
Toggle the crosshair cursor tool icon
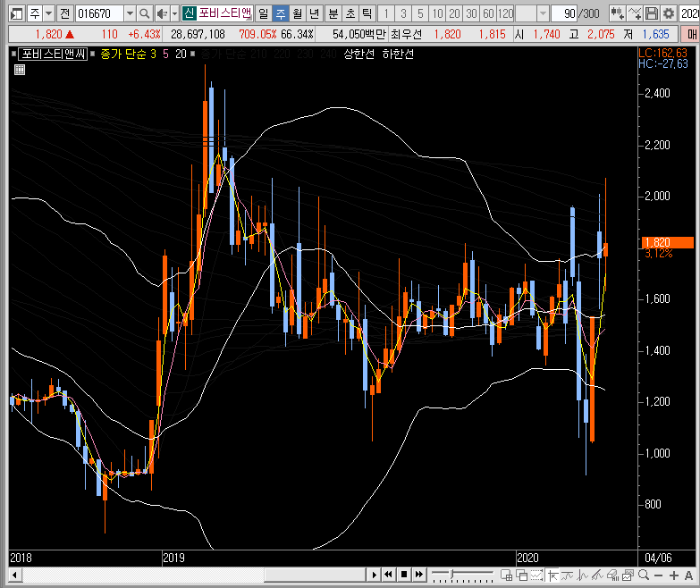point(552,575)
